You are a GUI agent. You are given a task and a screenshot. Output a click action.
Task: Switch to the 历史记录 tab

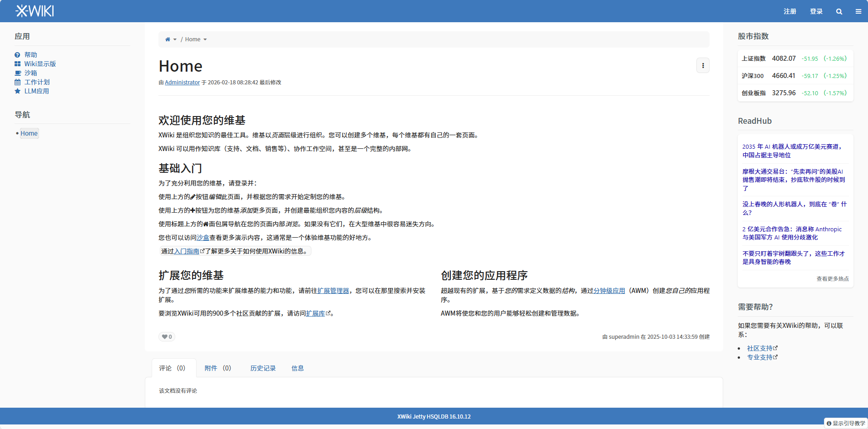263,368
